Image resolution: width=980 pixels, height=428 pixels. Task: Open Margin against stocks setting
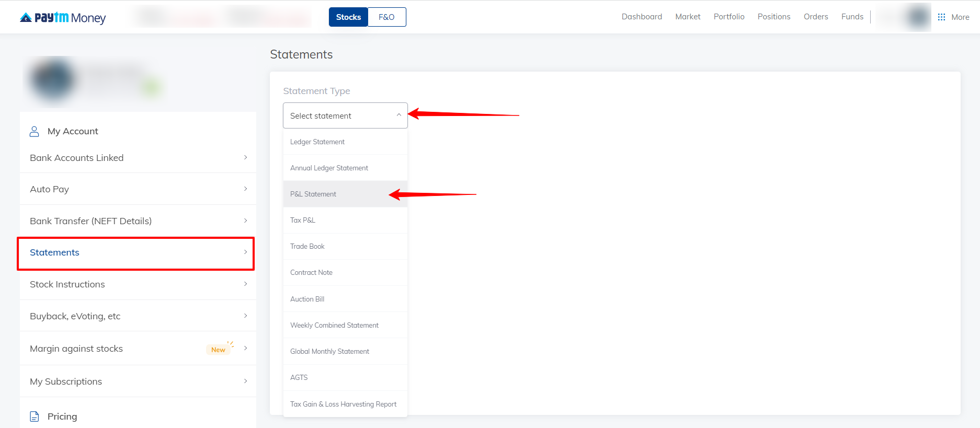tap(76, 349)
